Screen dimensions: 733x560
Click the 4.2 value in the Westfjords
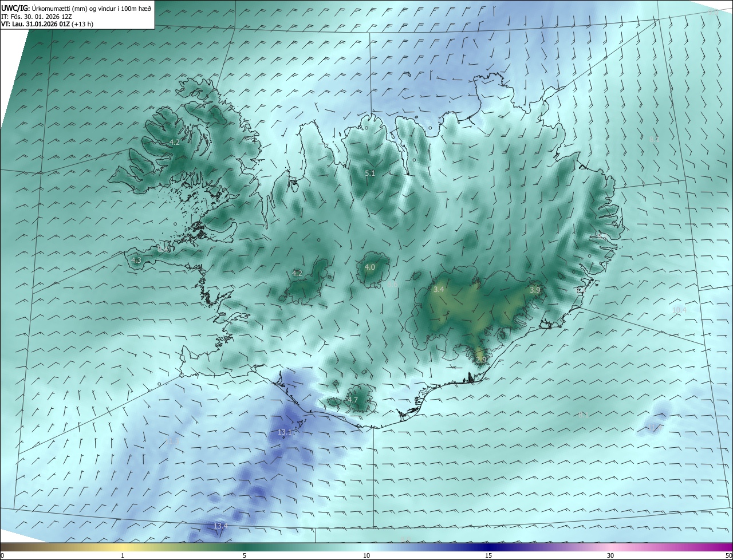(x=174, y=142)
